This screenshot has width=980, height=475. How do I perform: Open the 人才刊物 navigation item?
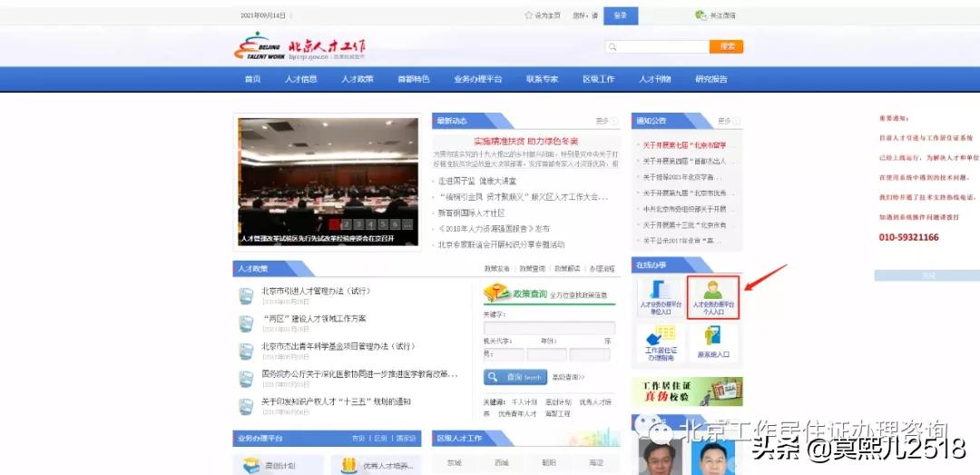pos(655,79)
